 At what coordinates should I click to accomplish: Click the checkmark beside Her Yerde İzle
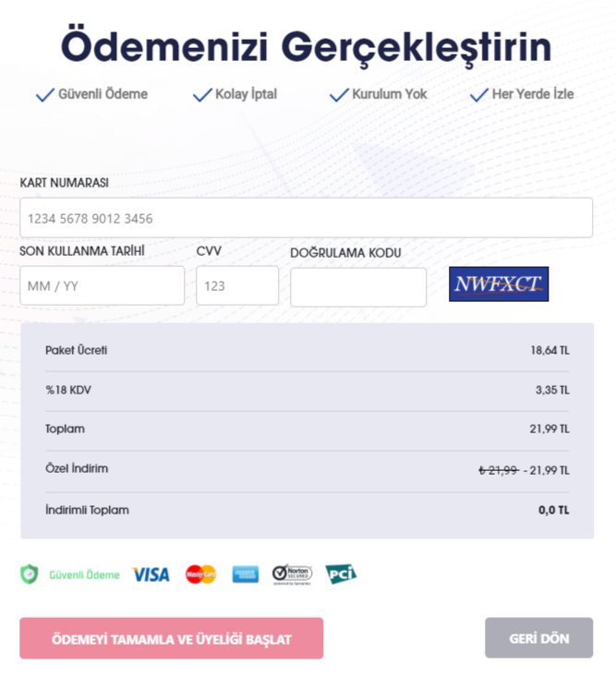[479, 95]
